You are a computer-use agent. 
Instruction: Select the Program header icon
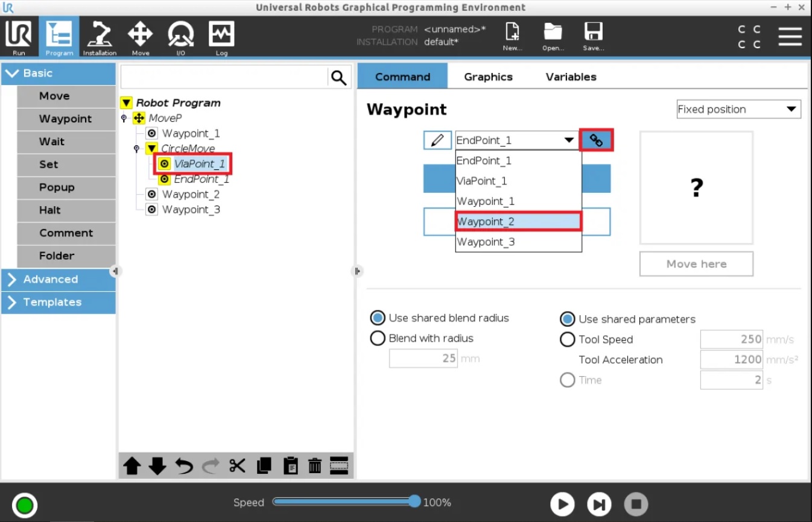(x=59, y=37)
